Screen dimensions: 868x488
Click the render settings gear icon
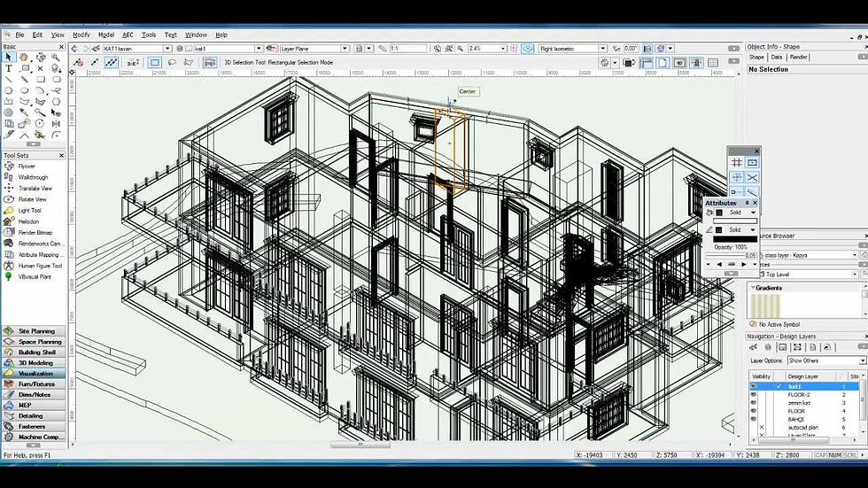604,63
